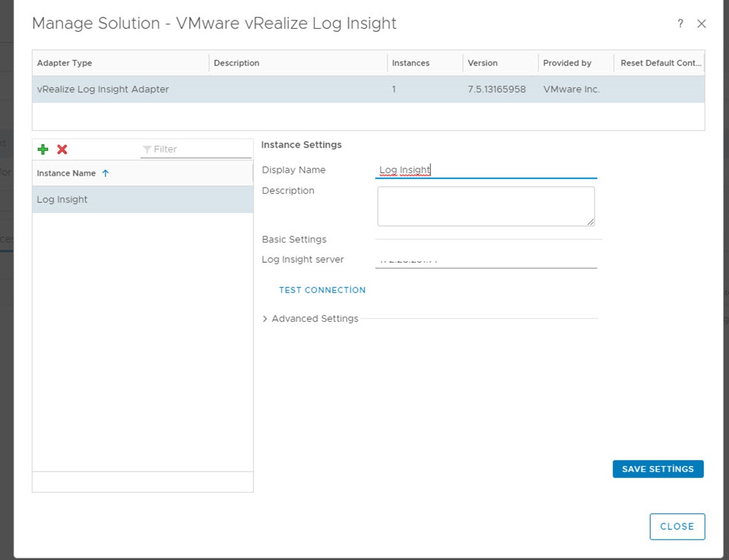Click the SAVE SETTINGS button
Viewport: 729px width, 560px height.
pyautogui.click(x=658, y=469)
